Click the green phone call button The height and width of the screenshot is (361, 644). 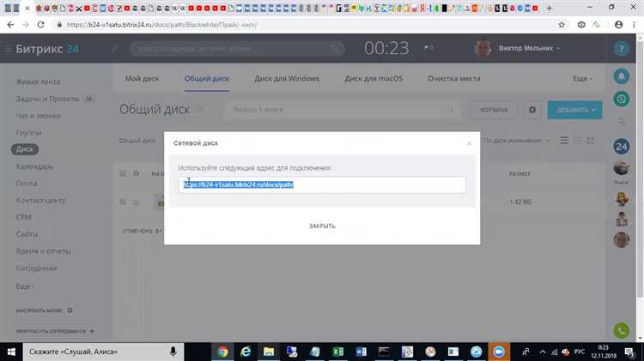click(622, 331)
